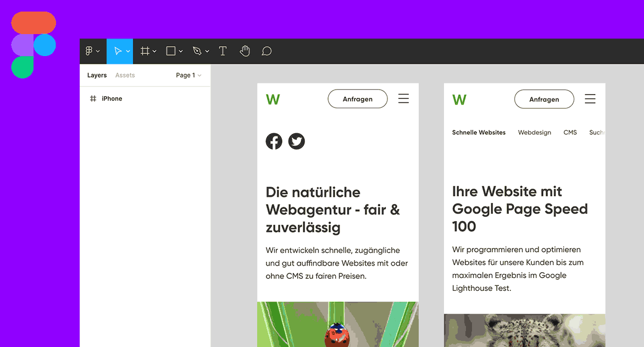Screen dimensions: 644x347
Task: Click the W logo in left mockup
Action: (273, 100)
